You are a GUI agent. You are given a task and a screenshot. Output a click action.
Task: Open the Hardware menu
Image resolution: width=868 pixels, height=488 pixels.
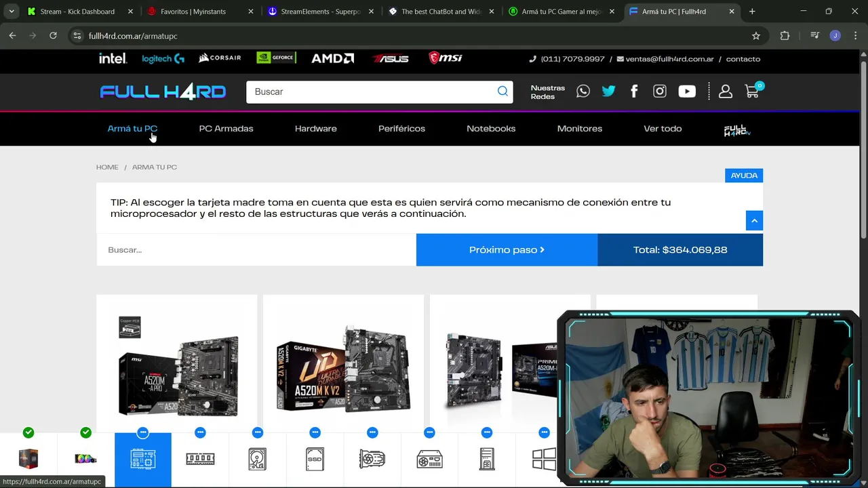[x=315, y=128]
